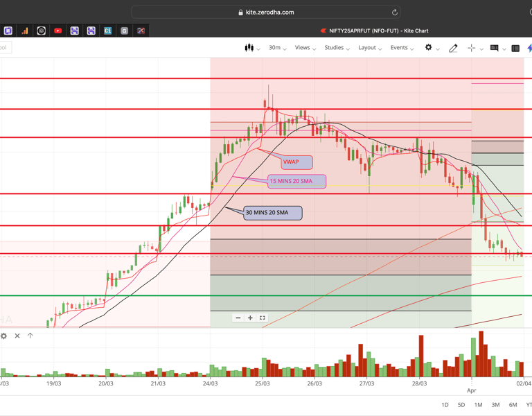Image resolution: width=532 pixels, height=416 pixels.
Task: Open the black concentric-circle favorite
Action: (x=42, y=31)
